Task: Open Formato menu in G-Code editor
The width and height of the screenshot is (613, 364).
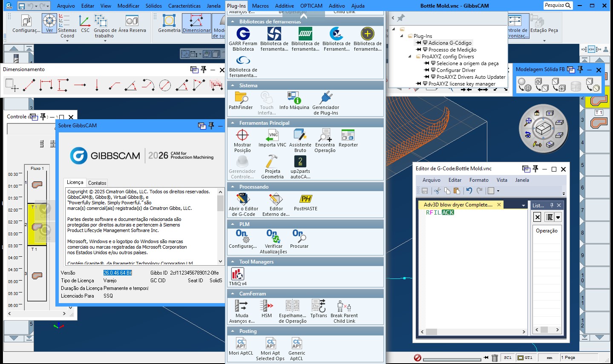Action: point(479,180)
